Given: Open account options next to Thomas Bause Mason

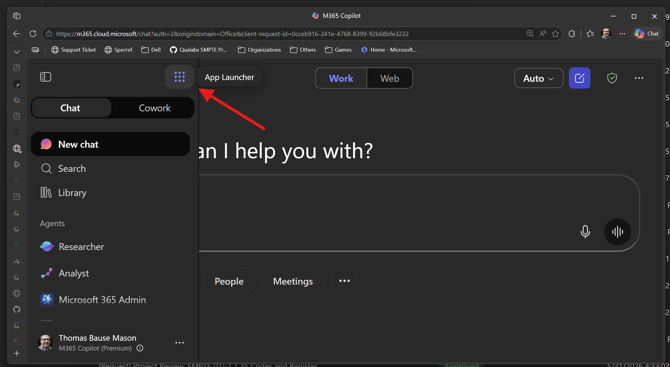Looking at the screenshot, I should coord(179,343).
